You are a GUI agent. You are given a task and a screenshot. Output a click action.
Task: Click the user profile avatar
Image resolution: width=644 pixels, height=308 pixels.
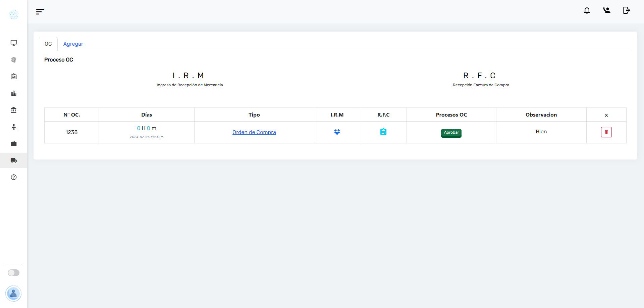pyautogui.click(x=13, y=294)
